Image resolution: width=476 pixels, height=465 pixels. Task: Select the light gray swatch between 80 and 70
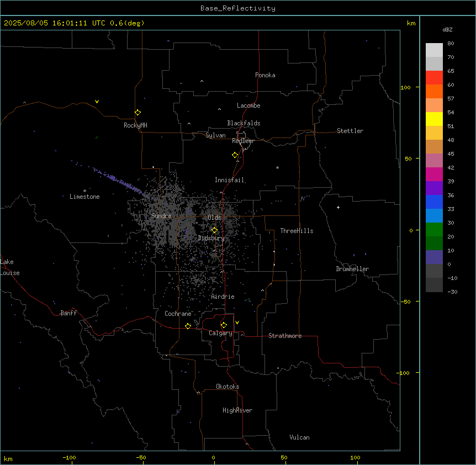point(434,50)
